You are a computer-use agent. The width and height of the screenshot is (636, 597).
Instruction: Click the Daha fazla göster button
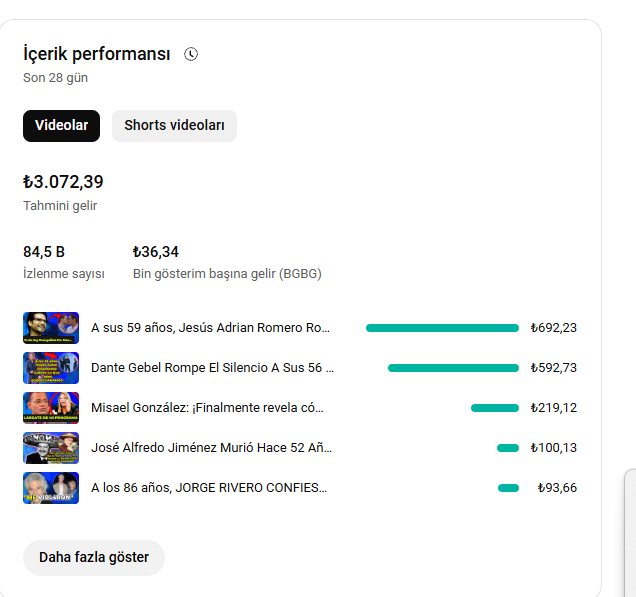click(x=94, y=558)
